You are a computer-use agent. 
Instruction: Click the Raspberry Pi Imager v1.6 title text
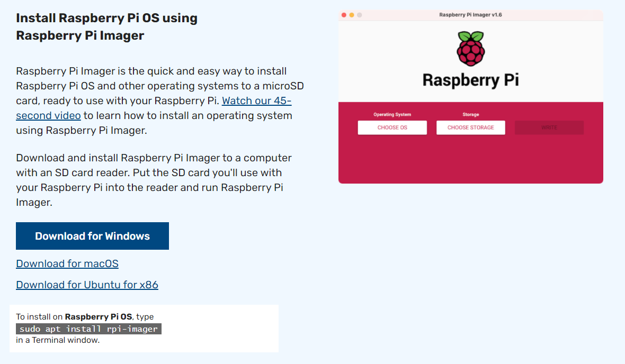click(x=470, y=15)
